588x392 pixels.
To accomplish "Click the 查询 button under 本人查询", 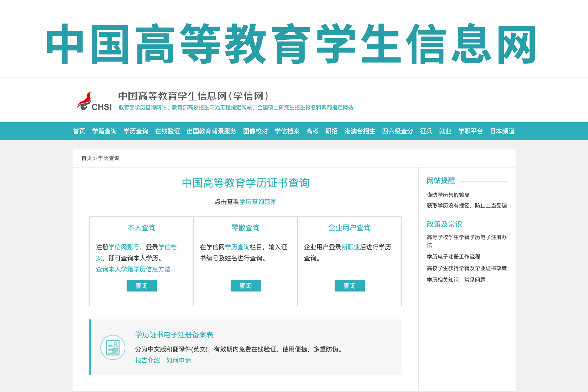I will (141, 286).
